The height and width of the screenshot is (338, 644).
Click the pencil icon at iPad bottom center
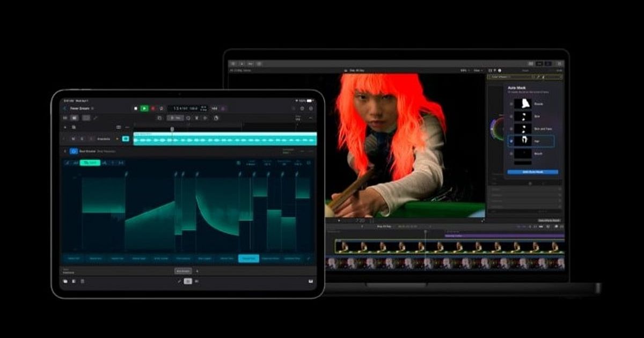coord(179,281)
